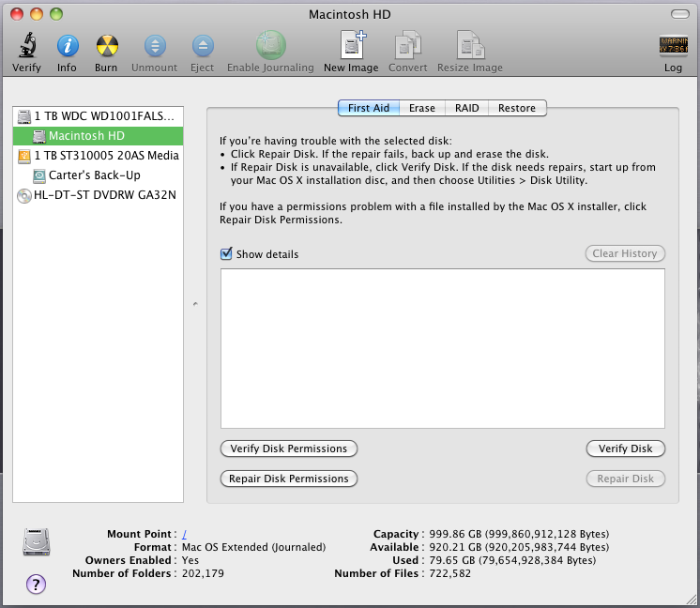The height and width of the screenshot is (608, 700).
Task: Click the Number of Folders value 202,179
Action: click(203, 573)
